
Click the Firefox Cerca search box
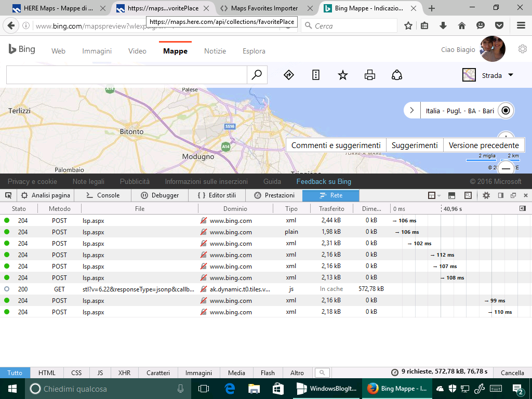(x=349, y=25)
